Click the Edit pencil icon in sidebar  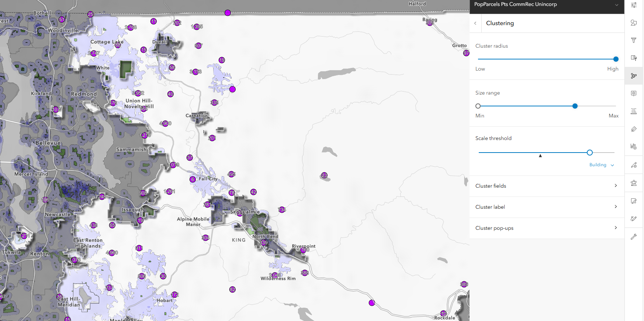pyautogui.click(x=634, y=201)
